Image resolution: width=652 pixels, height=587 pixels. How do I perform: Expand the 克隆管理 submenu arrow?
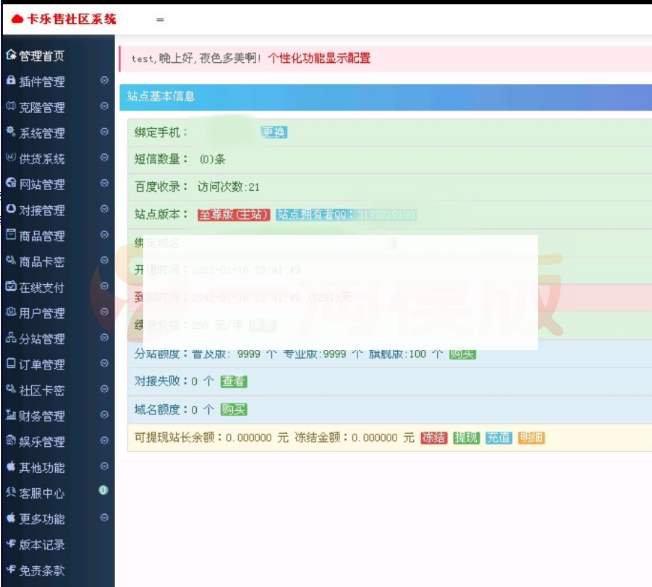coord(104,107)
